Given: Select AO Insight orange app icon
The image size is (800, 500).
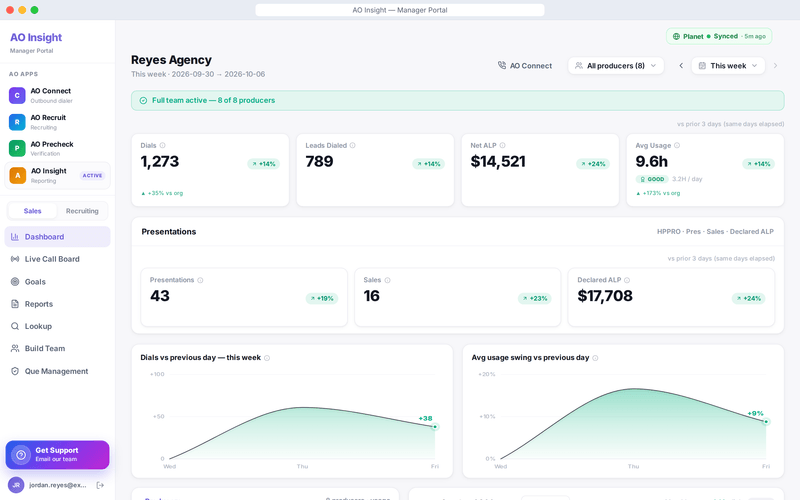Looking at the screenshot, I should (17, 176).
